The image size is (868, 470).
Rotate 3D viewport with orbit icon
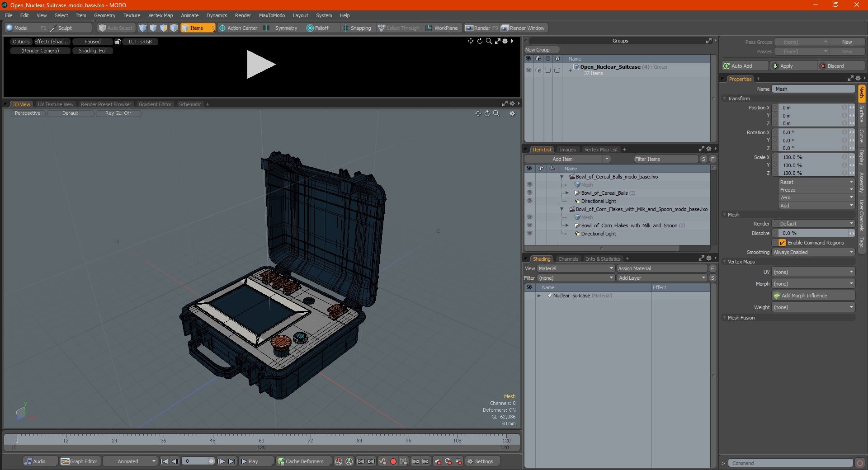click(487, 113)
